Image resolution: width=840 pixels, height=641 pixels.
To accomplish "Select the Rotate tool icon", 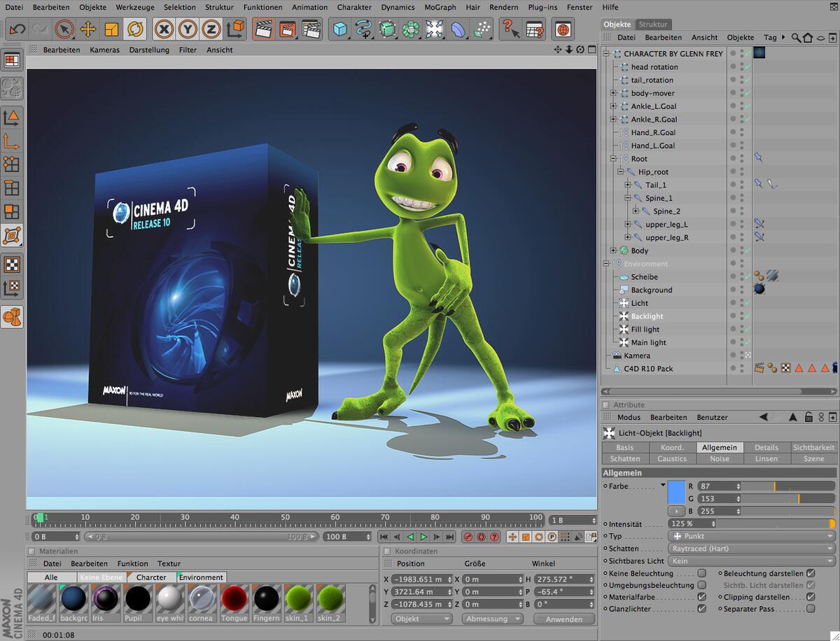I will [x=134, y=29].
